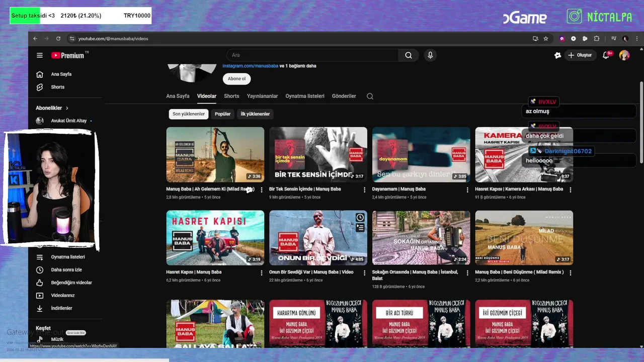Search within the channel using magnifier
Viewport: 644px width, 362px height.
tap(370, 96)
